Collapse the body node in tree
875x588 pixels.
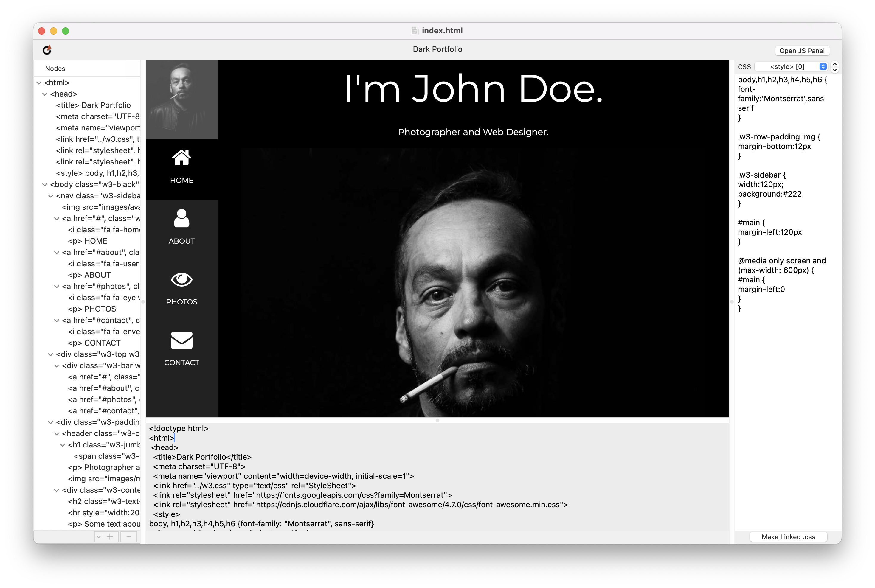pos(45,184)
